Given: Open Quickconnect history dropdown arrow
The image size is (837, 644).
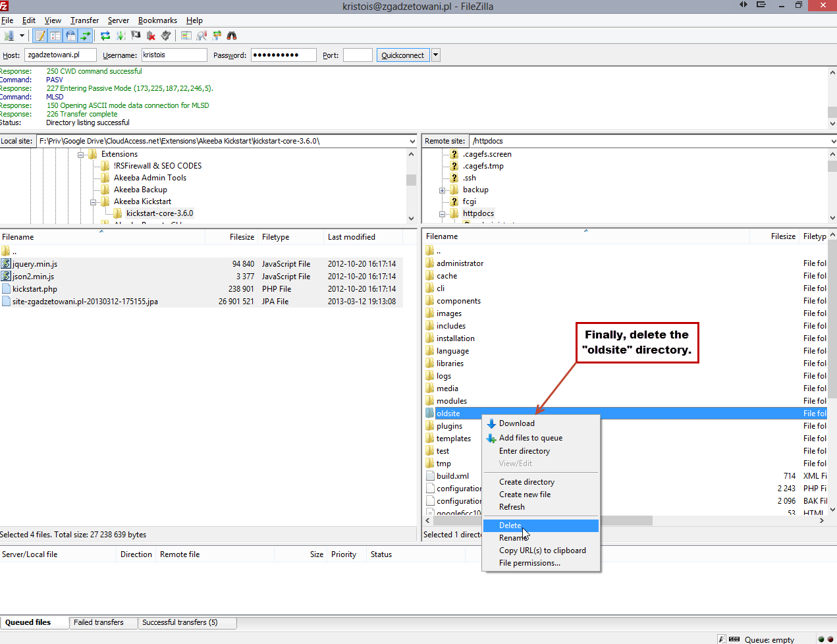Looking at the screenshot, I should (x=435, y=55).
